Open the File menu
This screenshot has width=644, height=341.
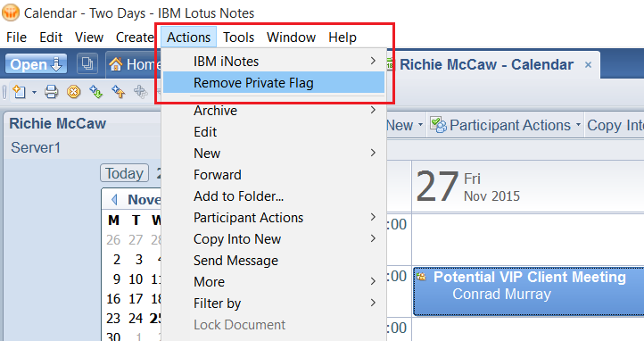point(16,37)
